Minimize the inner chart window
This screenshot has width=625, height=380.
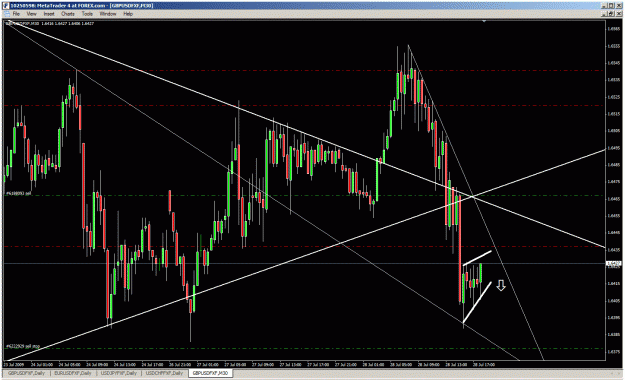click(605, 14)
